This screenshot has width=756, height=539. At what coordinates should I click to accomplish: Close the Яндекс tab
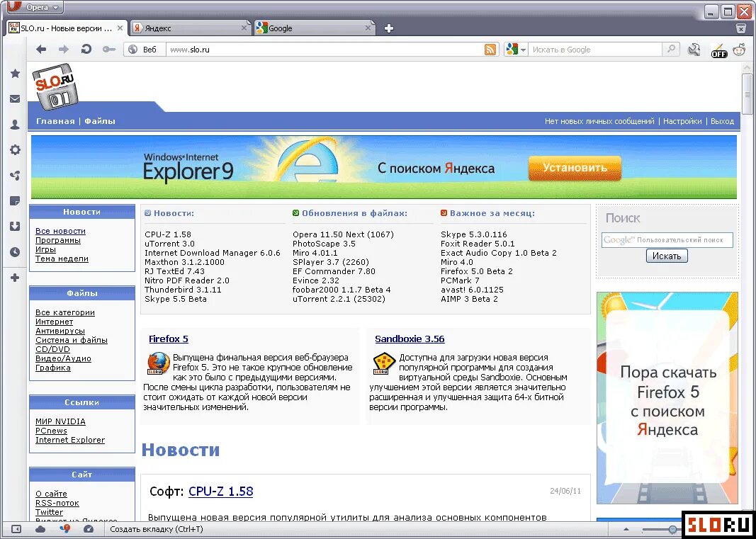[x=244, y=28]
